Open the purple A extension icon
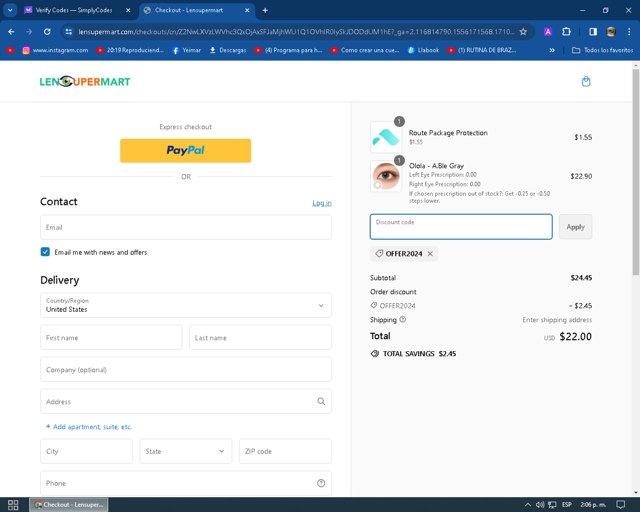Viewport: 640px width, 512px height. (x=548, y=31)
